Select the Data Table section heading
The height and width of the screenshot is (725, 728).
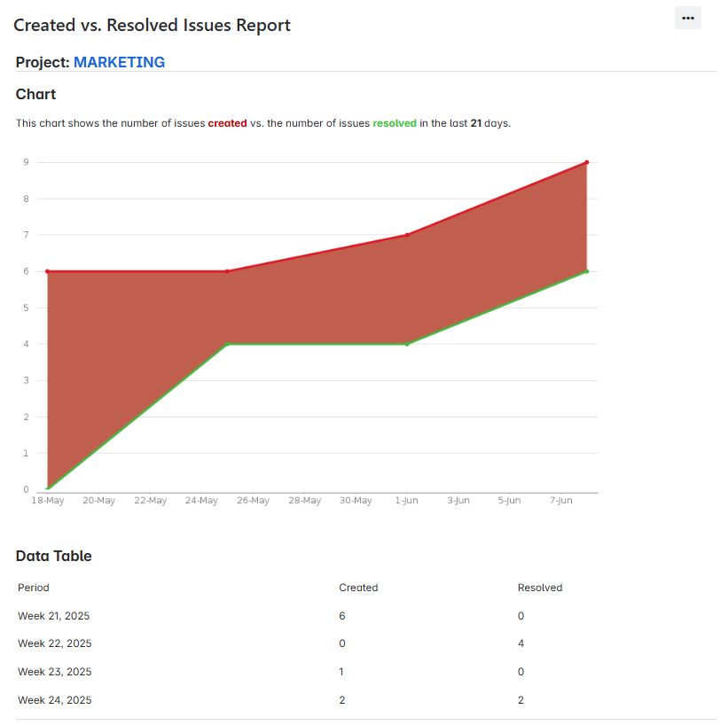(x=53, y=556)
